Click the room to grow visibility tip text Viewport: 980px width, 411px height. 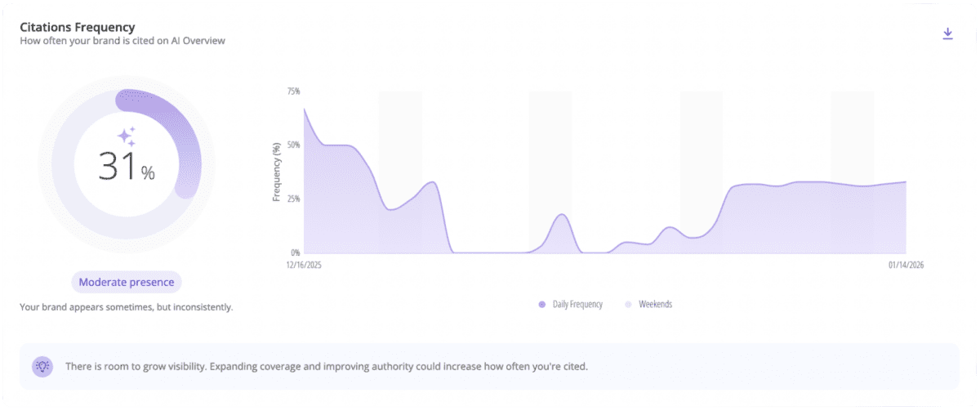pos(327,366)
